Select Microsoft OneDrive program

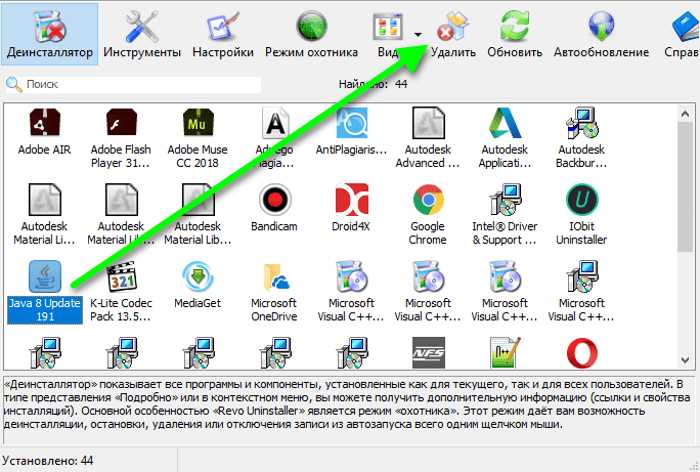coord(274,292)
